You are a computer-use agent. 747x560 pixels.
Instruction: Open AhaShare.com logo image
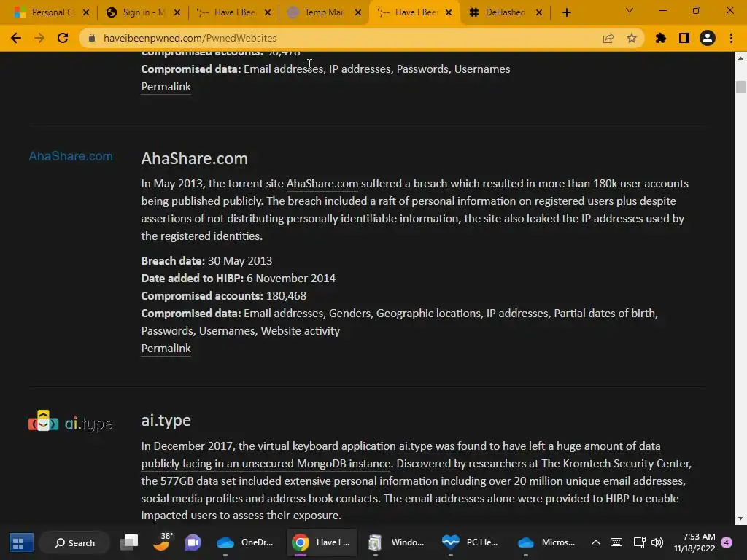pyautogui.click(x=71, y=156)
